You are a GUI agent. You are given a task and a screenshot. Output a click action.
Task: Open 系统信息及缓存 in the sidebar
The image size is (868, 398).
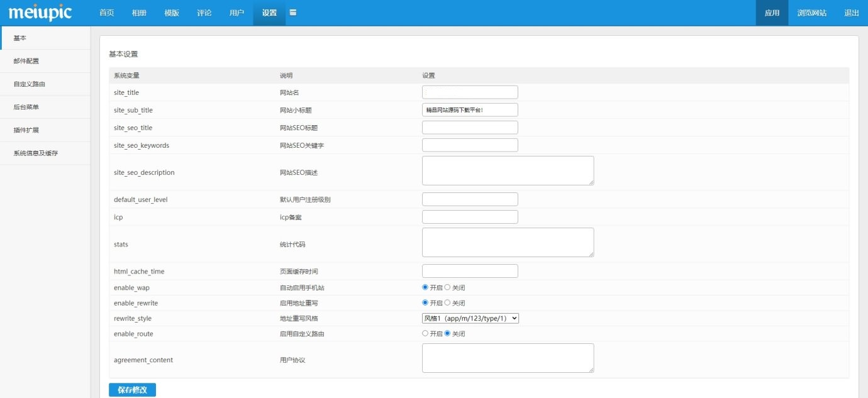[x=45, y=153]
